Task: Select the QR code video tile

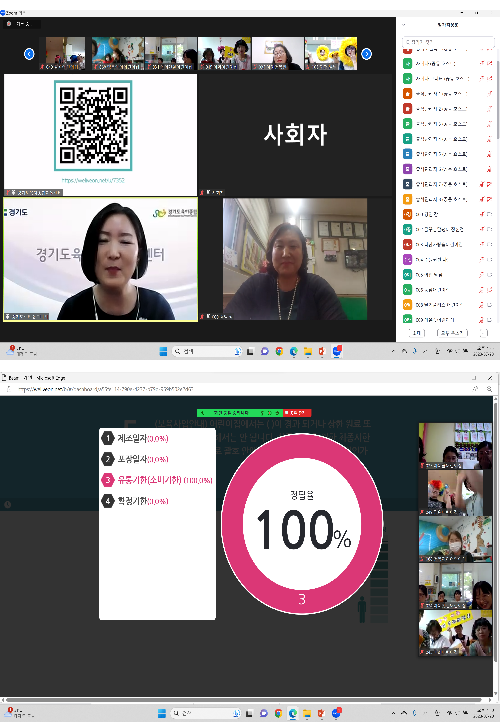Action: pos(101,135)
